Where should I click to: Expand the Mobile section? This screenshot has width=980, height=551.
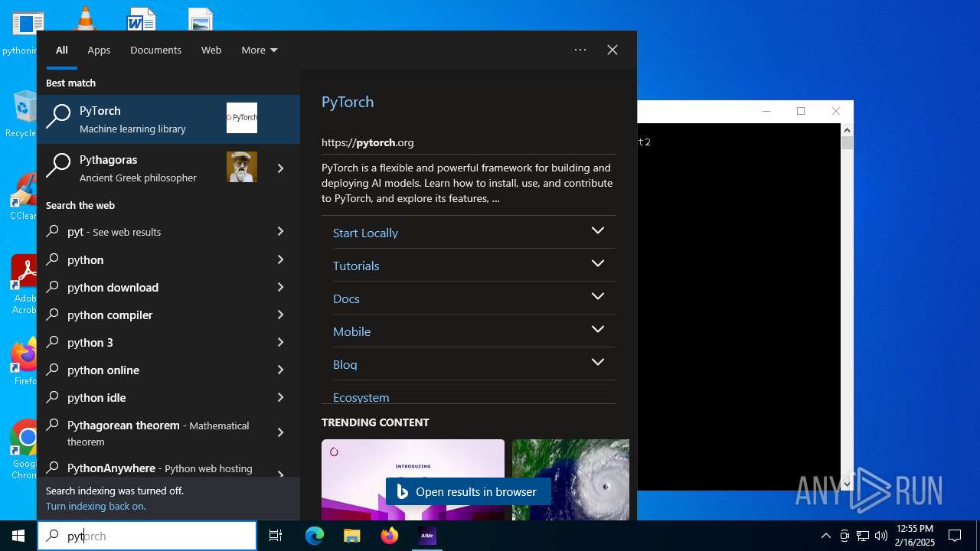(x=598, y=330)
